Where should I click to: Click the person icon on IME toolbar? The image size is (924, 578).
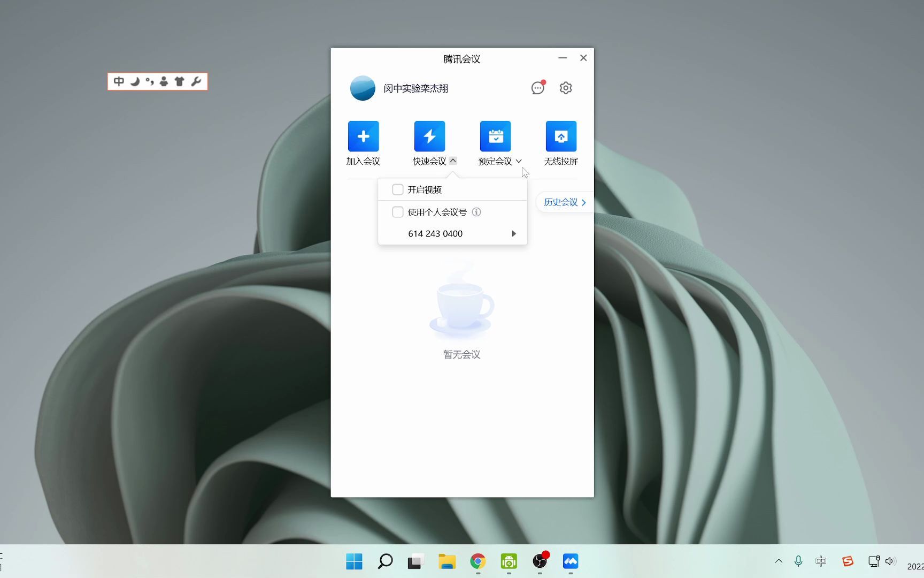(164, 81)
